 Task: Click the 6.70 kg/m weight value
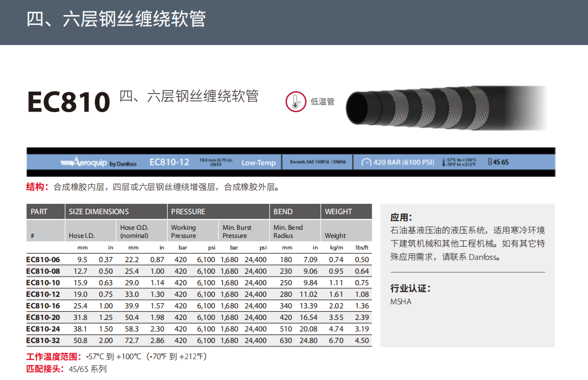[336, 340]
